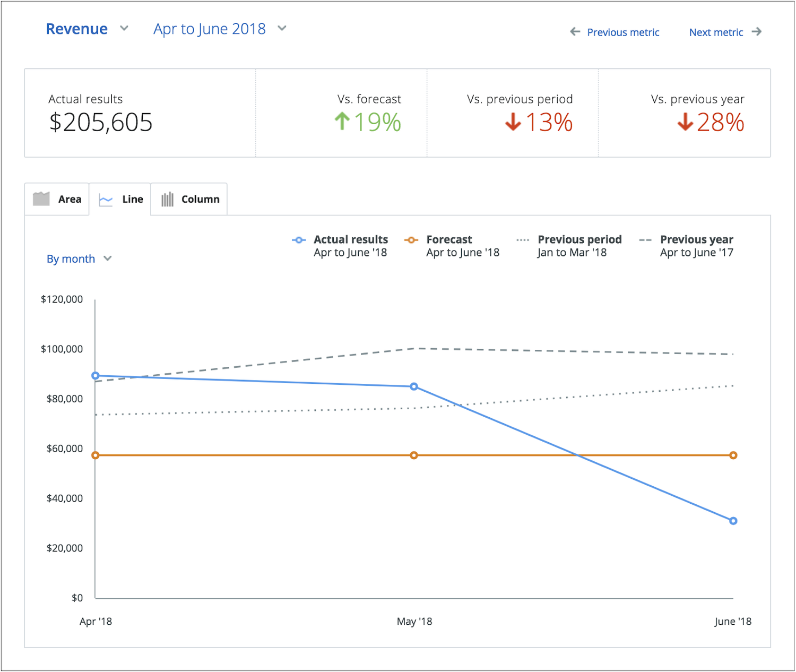Click the red down arrow beside 28%
The image size is (796, 672).
point(685,122)
